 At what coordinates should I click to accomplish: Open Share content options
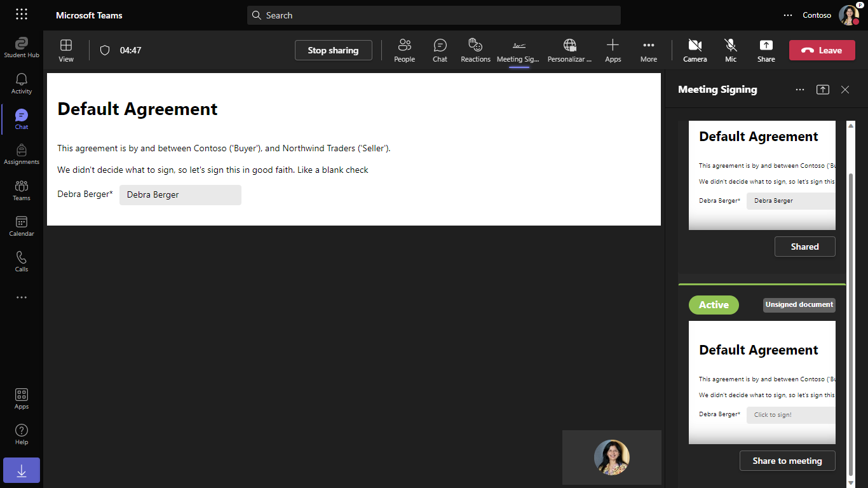766,50
